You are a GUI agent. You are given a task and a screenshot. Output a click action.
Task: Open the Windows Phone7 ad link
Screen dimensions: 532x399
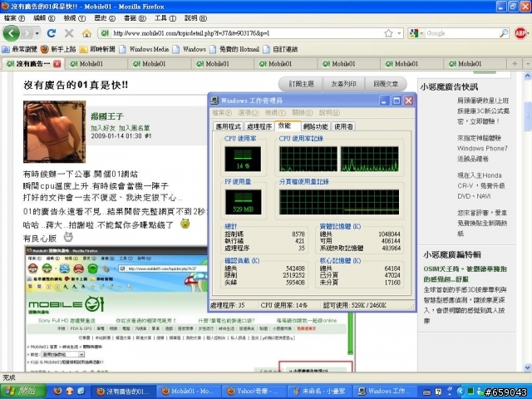482,148
